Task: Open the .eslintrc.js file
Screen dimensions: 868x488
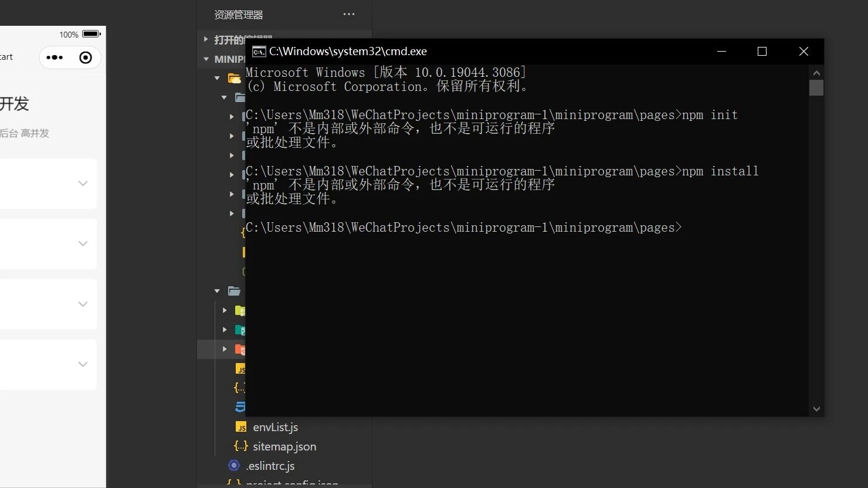Action: click(270, 466)
